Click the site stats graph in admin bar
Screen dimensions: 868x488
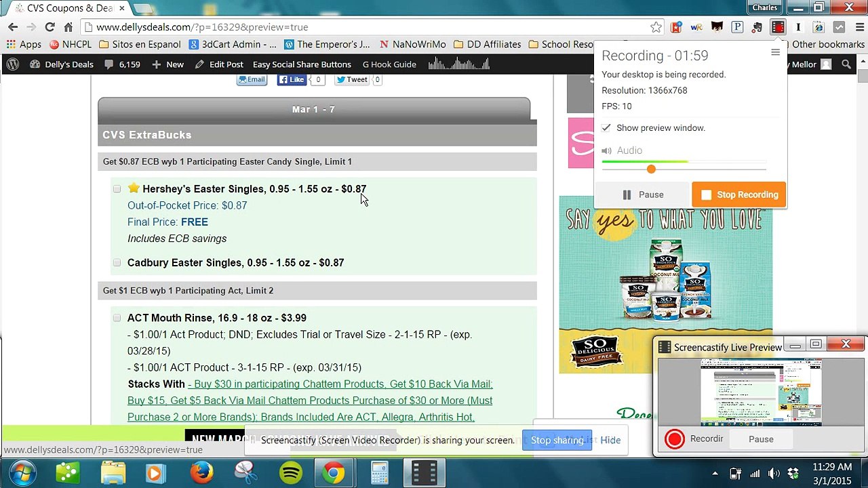click(x=458, y=64)
